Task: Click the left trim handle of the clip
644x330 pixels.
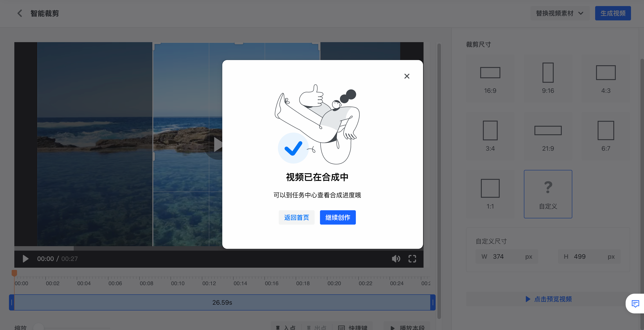Action: coord(11,302)
